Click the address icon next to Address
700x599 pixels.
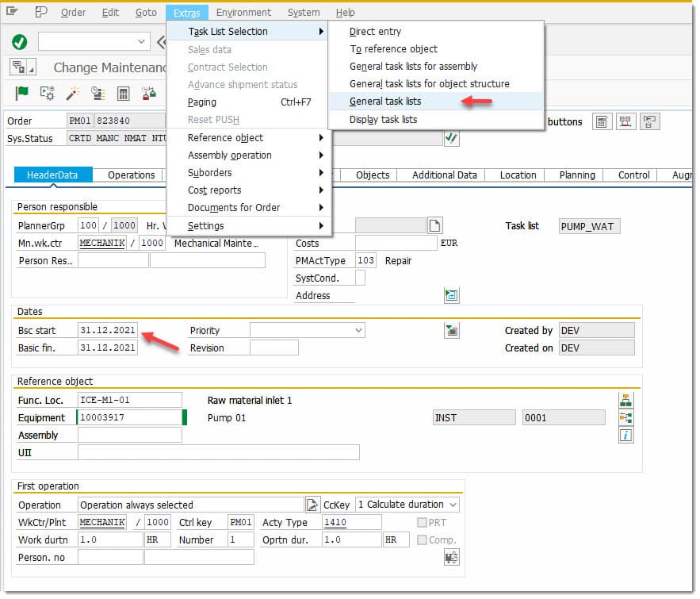click(x=452, y=295)
